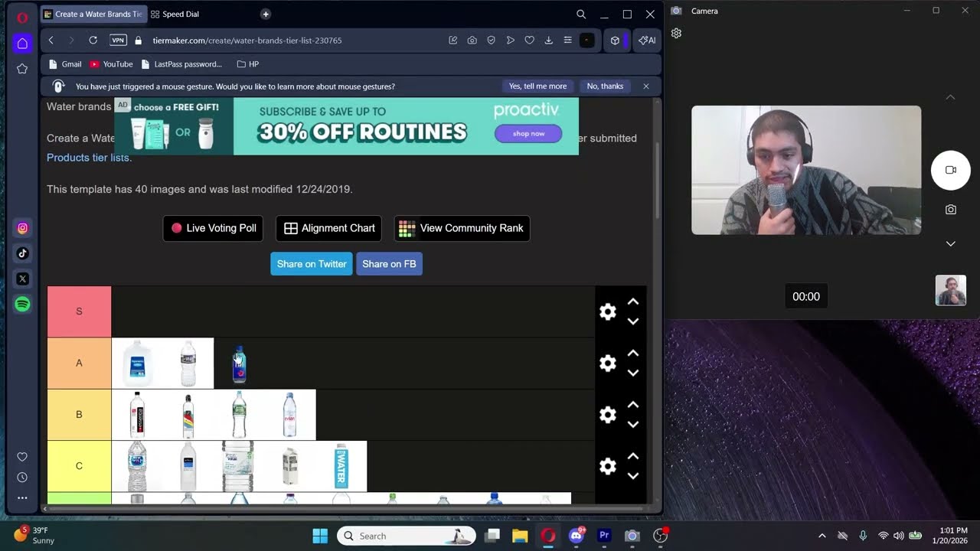The width and height of the screenshot is (980, 551).
Task: Open settings gear for S tier row
Action: coord(608,311)
